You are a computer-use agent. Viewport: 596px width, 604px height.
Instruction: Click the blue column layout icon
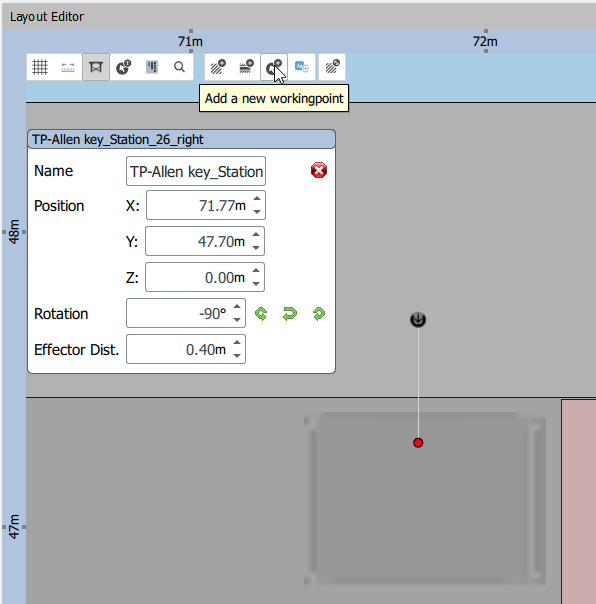tap(152, 67)
